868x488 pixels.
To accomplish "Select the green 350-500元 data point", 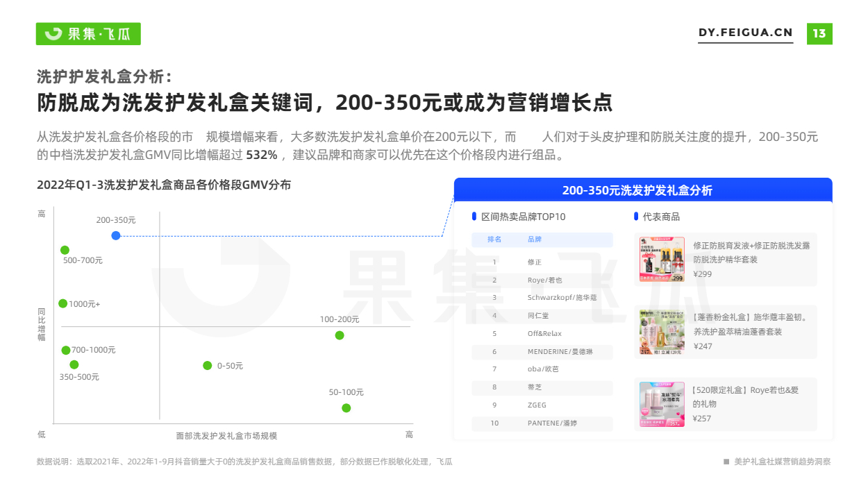I will [x=74, y=364].
